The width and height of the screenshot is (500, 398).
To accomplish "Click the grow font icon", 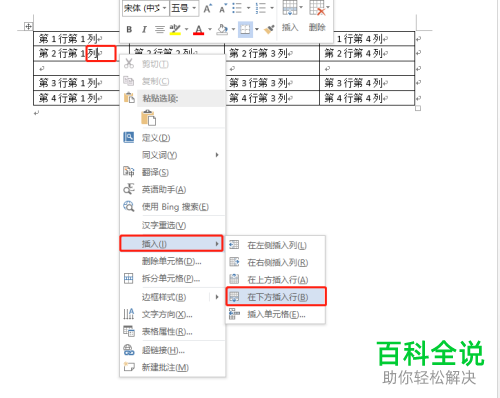I will [x=208, y=8].
